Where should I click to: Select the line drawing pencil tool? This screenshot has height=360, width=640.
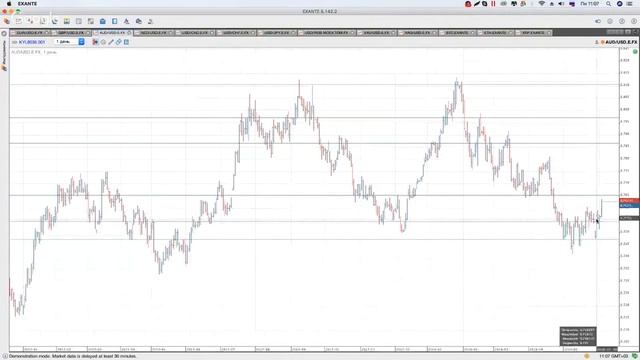(111, 42)
